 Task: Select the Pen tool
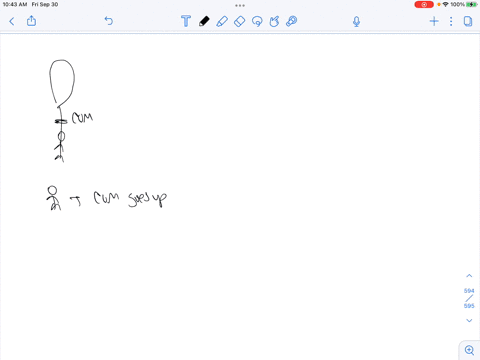(204, 21)
